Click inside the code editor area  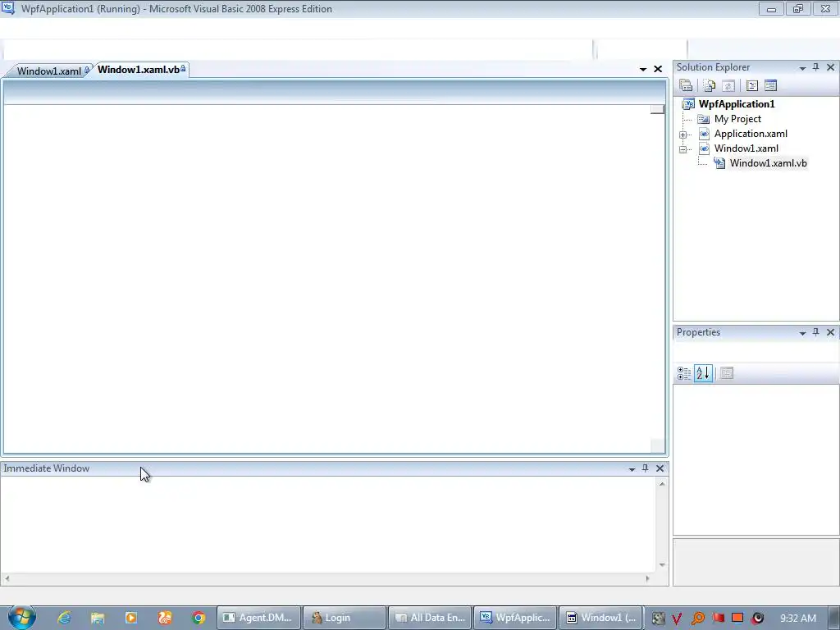[326, 279]
